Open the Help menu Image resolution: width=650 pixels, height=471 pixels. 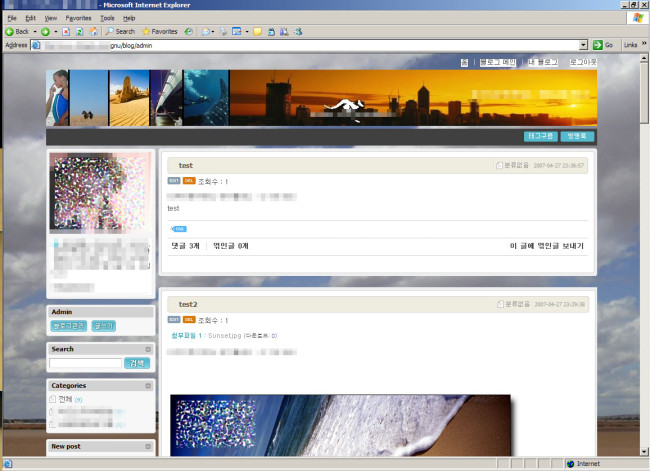(129, 18)
